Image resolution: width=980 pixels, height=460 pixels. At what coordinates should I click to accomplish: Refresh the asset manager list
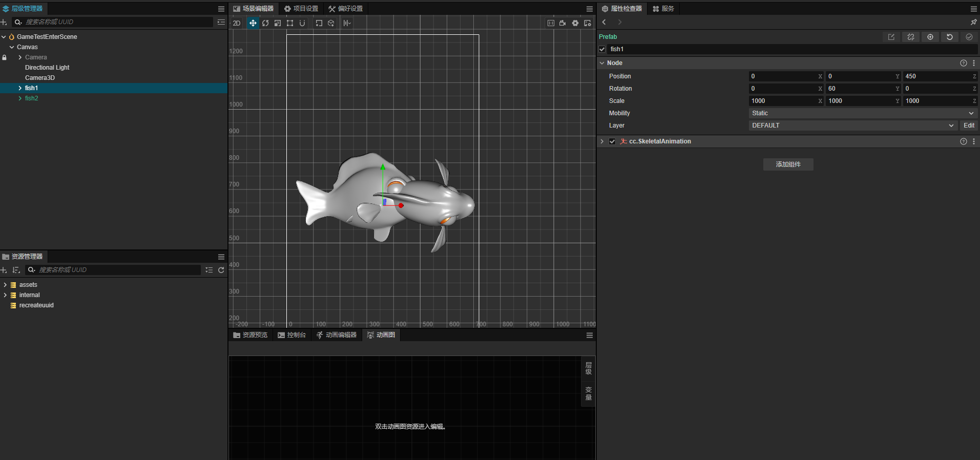pyautogui.click(x=221, y=270)
